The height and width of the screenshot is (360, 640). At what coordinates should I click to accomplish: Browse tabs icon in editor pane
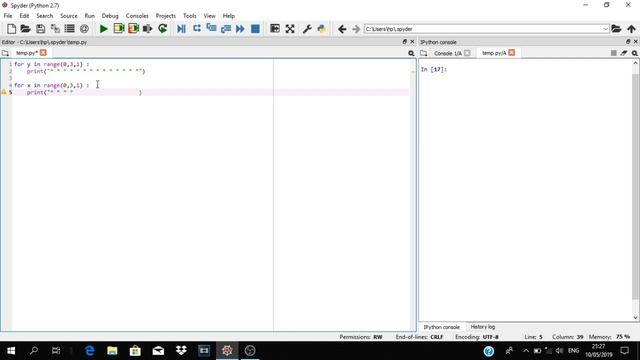coord(5,53)
